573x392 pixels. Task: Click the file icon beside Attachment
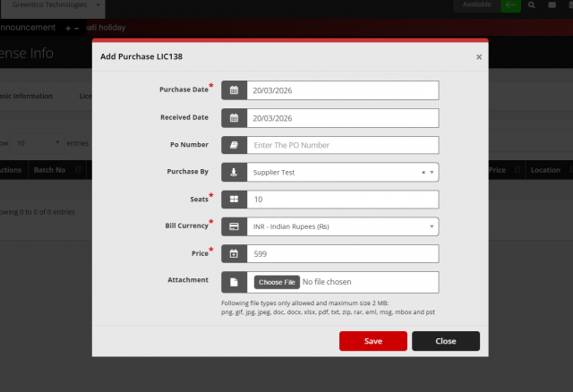pyautogui.click(x=234, y=282)
